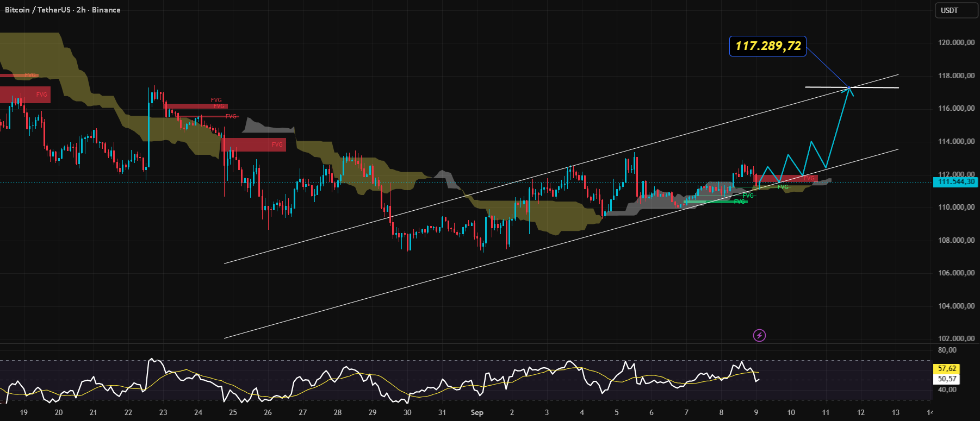
Task: Click date 13 on the time axis
Action: (x=896, y=412)
